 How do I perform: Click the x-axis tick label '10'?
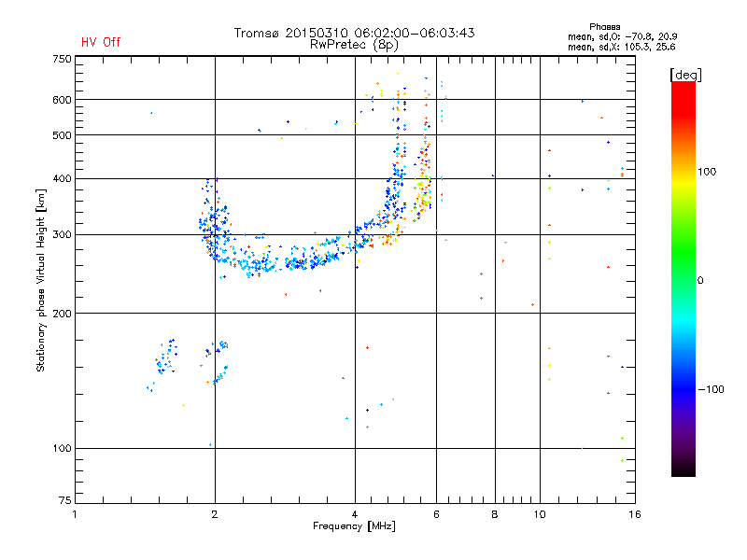(x=540, y=514)
